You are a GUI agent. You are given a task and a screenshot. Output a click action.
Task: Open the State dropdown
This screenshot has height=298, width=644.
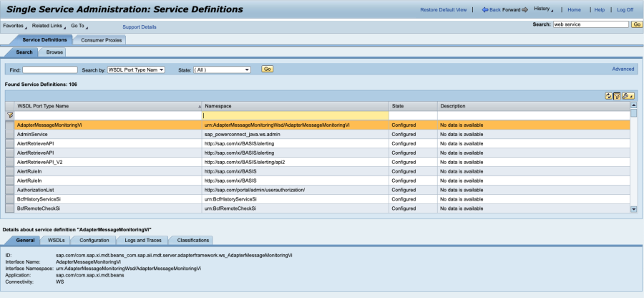(222, 69)
